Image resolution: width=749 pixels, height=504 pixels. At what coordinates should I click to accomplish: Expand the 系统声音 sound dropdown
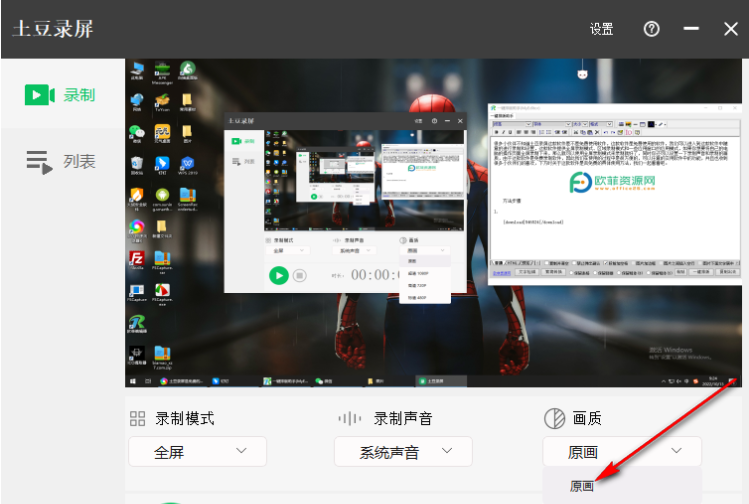403,451
